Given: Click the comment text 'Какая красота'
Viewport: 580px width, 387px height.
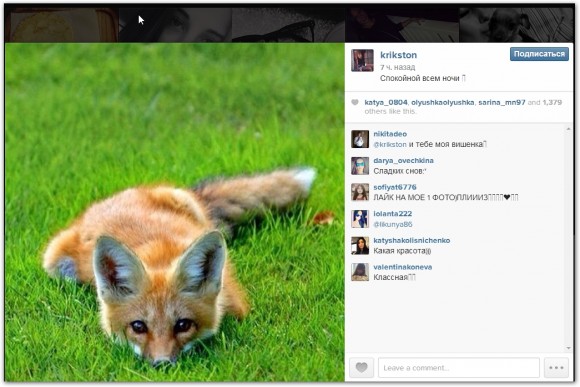Looking at the screenshot, I should click(399, 251).
